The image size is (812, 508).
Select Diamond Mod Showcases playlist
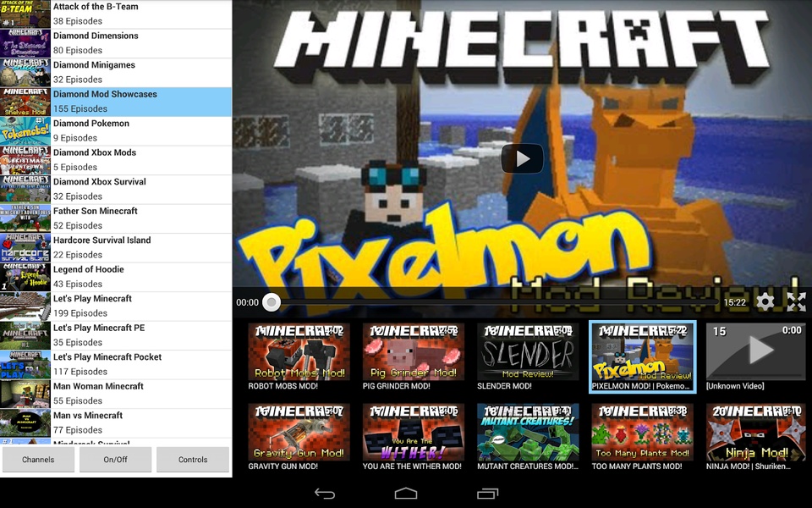pos(116,102)
